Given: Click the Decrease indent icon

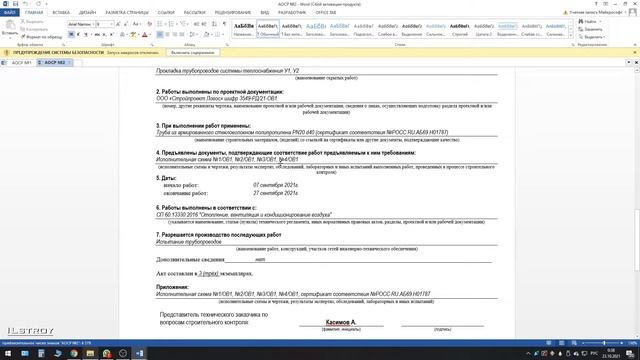Looking at the screenshot, I should pos(196,24).
